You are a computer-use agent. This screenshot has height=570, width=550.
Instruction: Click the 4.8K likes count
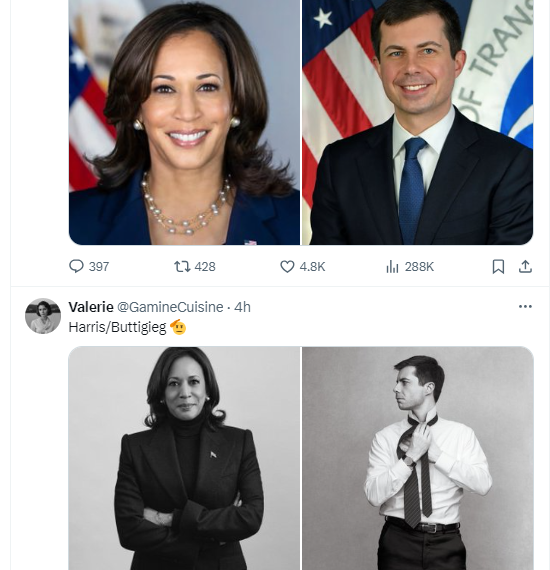click(312, 267)
